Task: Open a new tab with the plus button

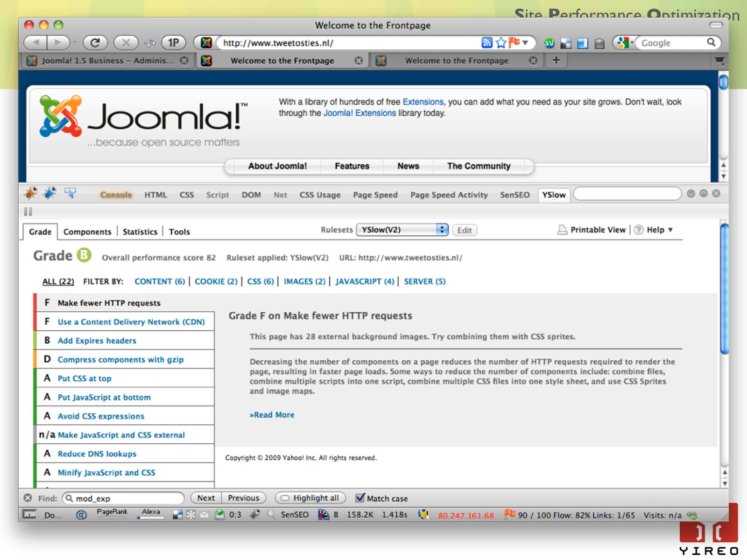Action: point(556,60)
